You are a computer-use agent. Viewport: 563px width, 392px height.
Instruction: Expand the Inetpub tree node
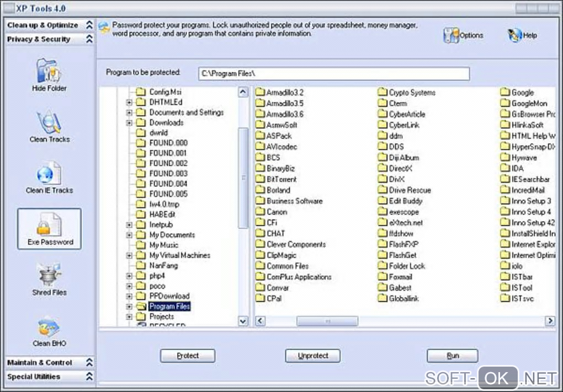click(129, 225)
